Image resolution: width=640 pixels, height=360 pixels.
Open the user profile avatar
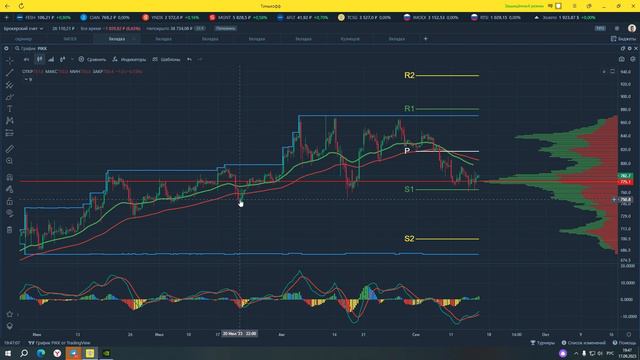[x=632, y=28]
